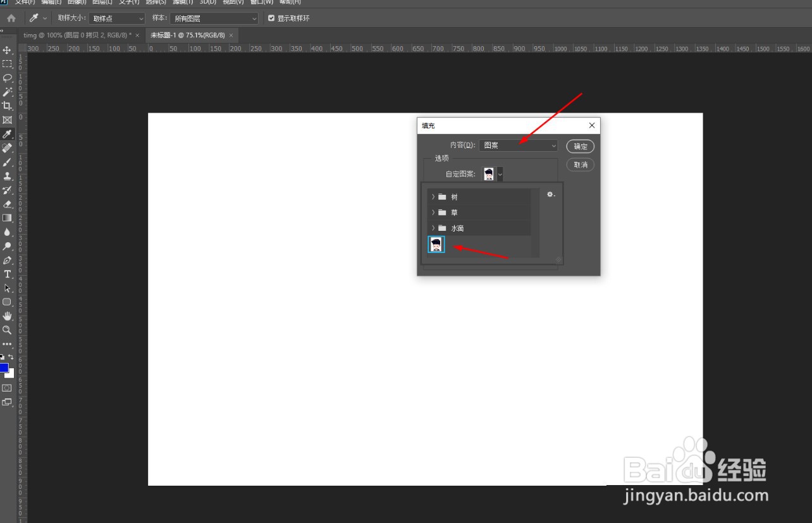Select the History Brush tool
Viewport: 812px width, 523px height.
point(8,190)
